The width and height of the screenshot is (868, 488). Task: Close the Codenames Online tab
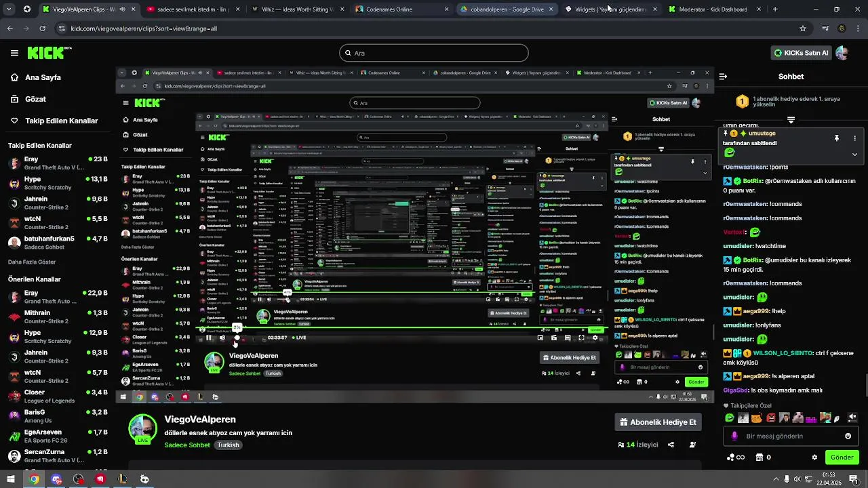point(446,9)
